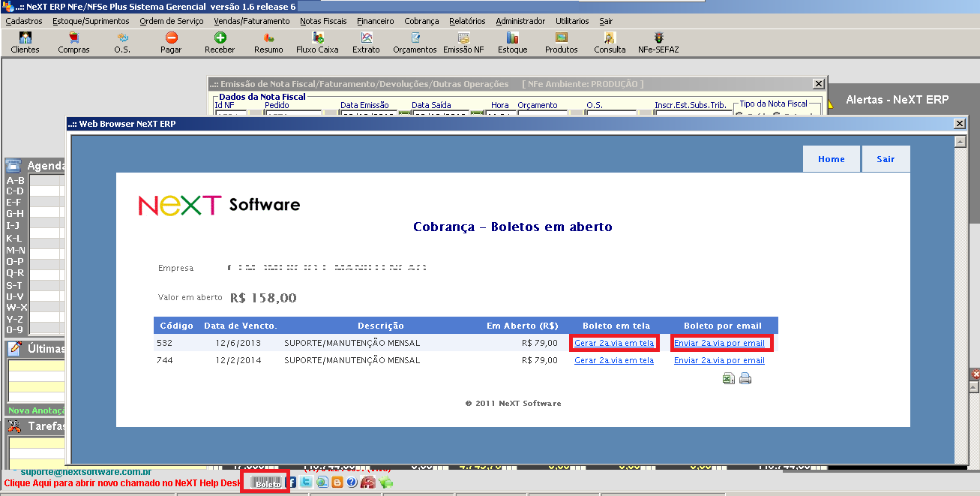Launch Emissão NF from the toolbar
The image size is (980, 496).
(463, 41)
